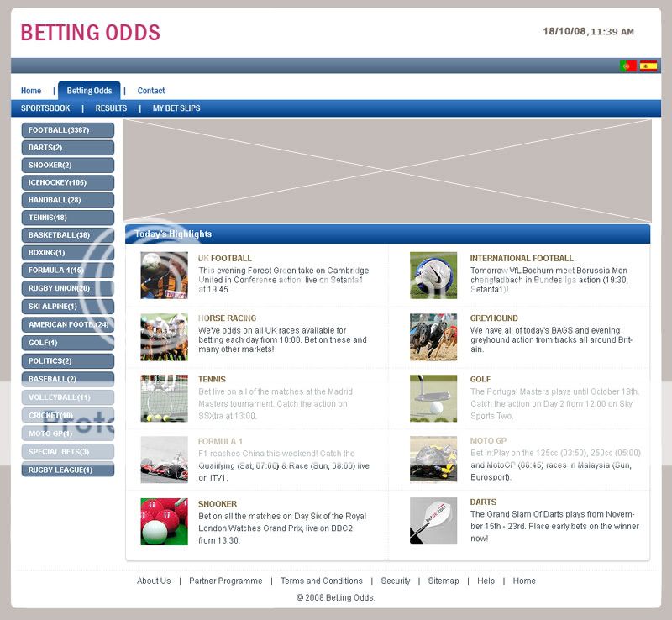The height and width of the screenshot is (620, 672).
Task: Open the Greyhound racing thumbnail
Action: click(433, 337)
